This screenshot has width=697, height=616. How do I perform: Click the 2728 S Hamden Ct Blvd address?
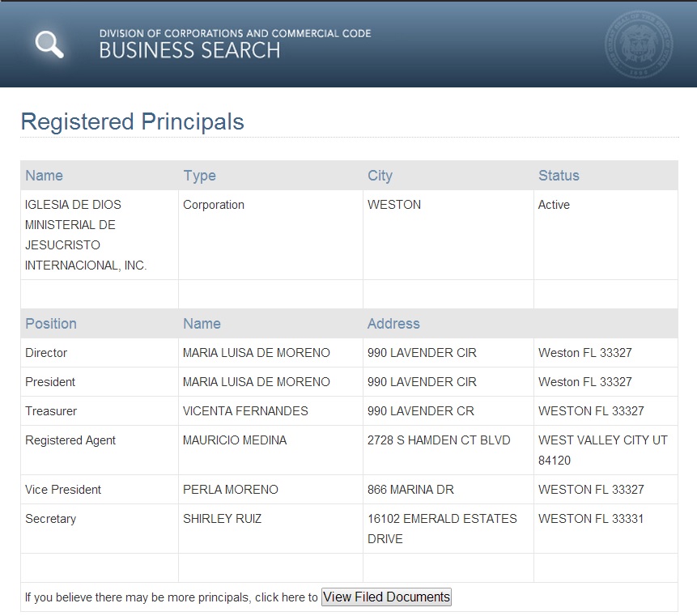(x=439, y=440)
